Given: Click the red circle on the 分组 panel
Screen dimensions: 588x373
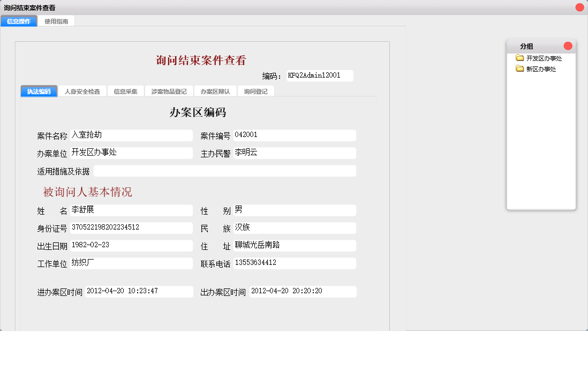Looking at the screenshot, I should (567, 46).
